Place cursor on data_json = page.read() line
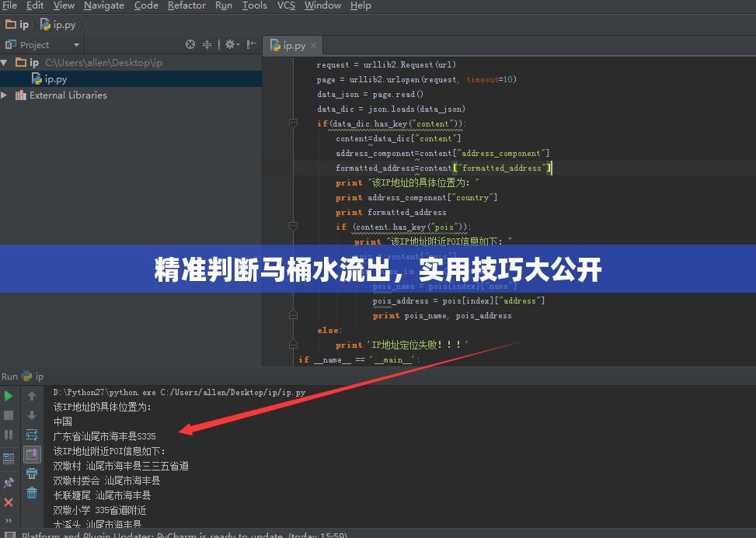Image resolution: width=756 pixels, height=538 pixels. point(370,95)
